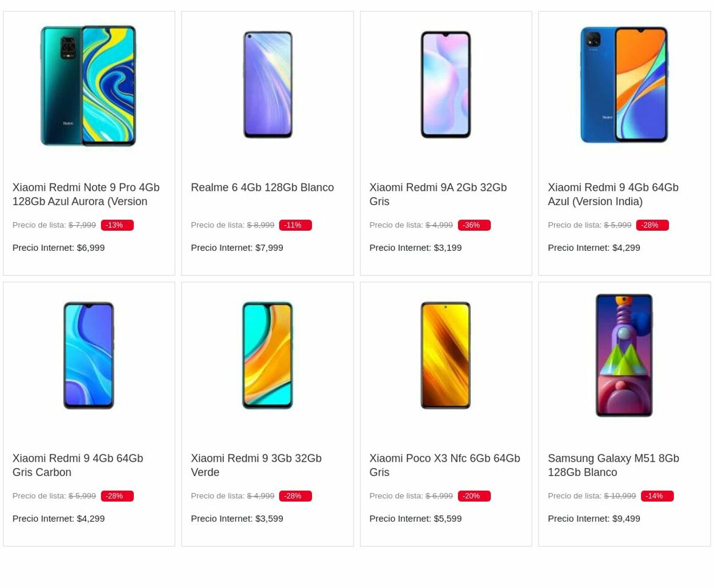The image size is (714, 588).
Task: Select the Realme 6 product photo
Action: coord(267,85)
